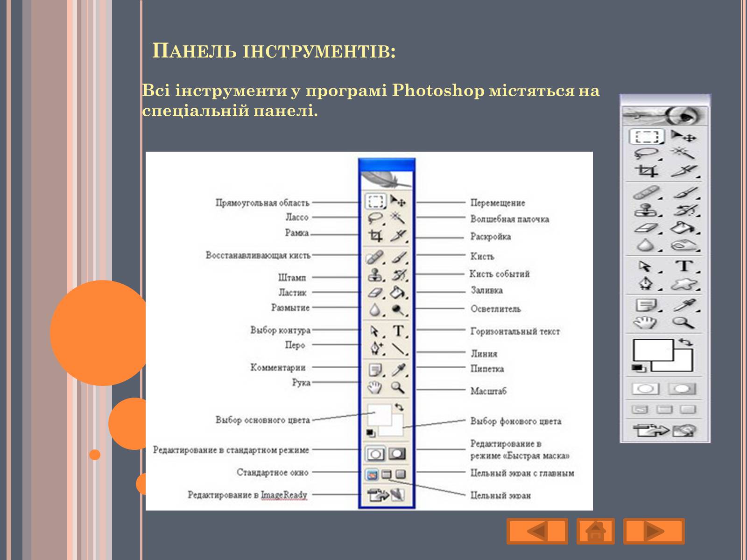Toggle Standard Mode button in labeled diagram

[x=376, y=454]
